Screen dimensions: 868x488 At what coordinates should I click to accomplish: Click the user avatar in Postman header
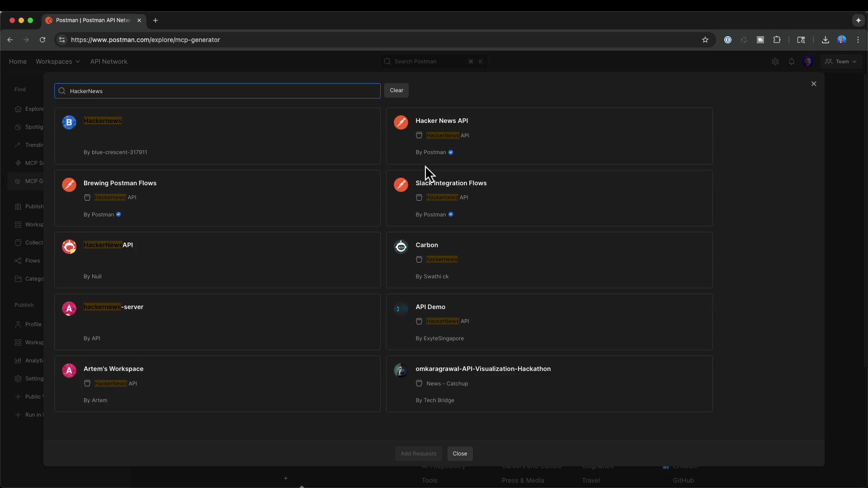[x=808, y=61]
